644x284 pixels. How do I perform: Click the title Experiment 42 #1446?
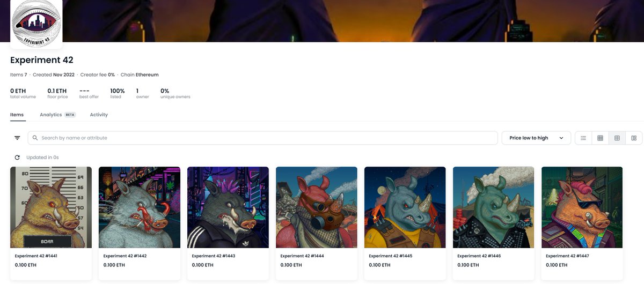[x=479, y=256]
